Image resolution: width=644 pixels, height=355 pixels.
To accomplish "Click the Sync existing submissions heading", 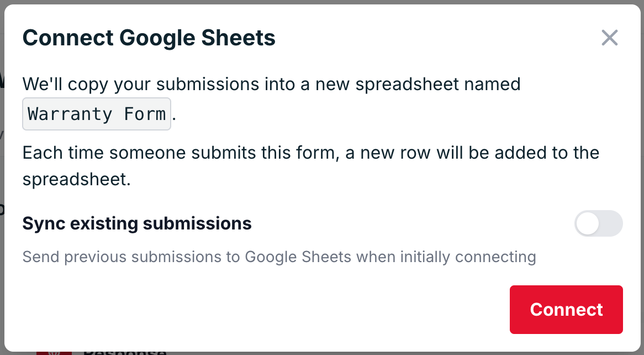I will (136, 223).
